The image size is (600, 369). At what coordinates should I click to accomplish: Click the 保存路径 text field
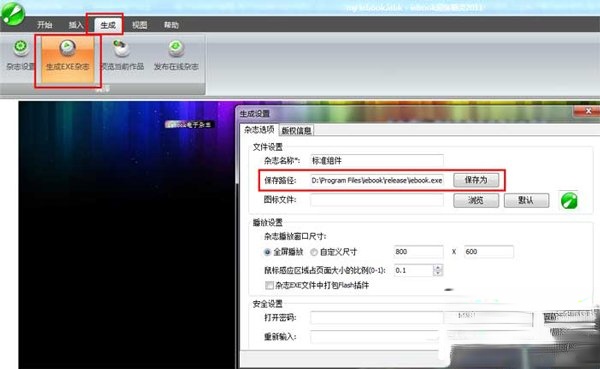pos(377,180)
